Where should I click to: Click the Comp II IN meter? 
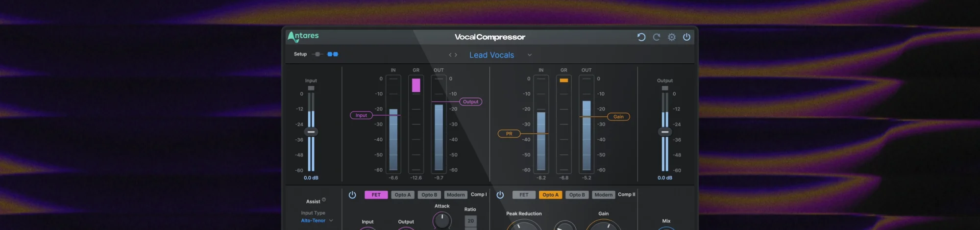pos(541,124)
